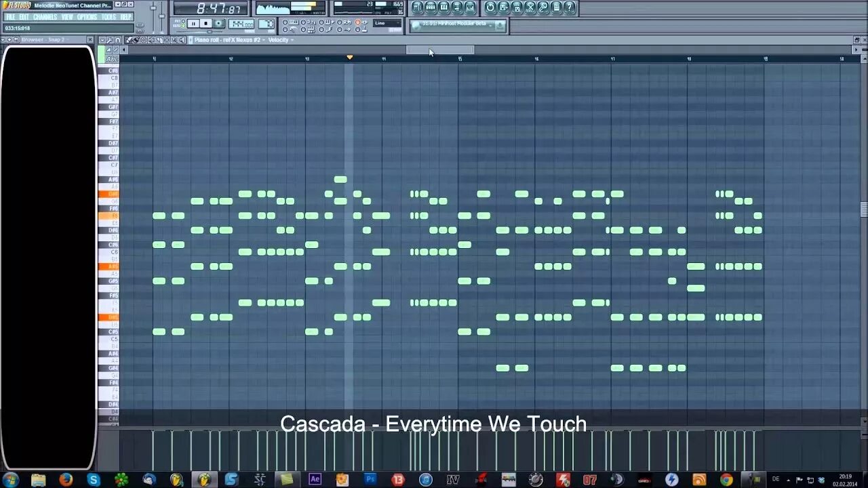
Task: Click the pattern number display
Action: (267, 24)
